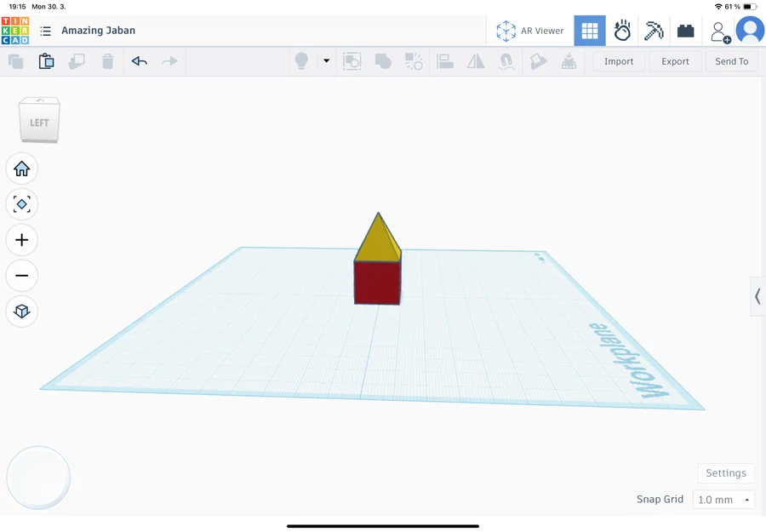Image resolution: width=766 pixels, height=532 pixels.
Task: Zoom in on the workplane
Action: tap(21, 240)
